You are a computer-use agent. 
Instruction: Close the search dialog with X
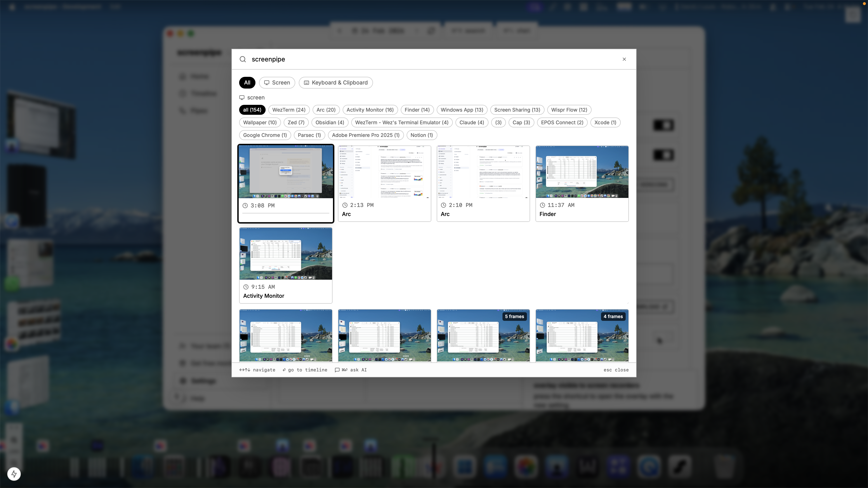click(624, 59)
